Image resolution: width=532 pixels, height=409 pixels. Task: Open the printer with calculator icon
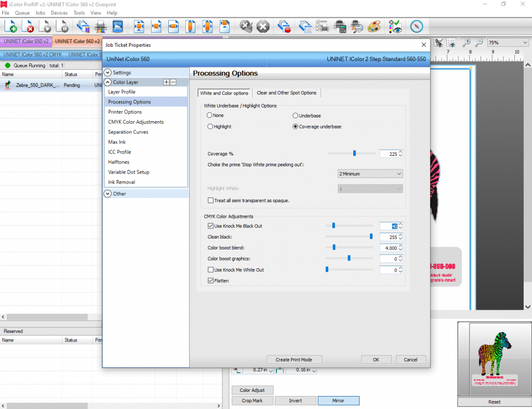[x=340, y=26]
